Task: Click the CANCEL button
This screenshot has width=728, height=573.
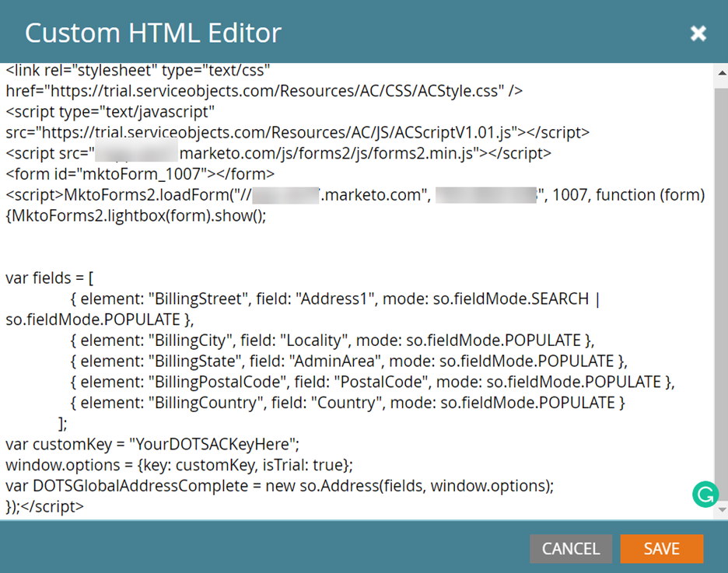Action: tap(571, 549)
